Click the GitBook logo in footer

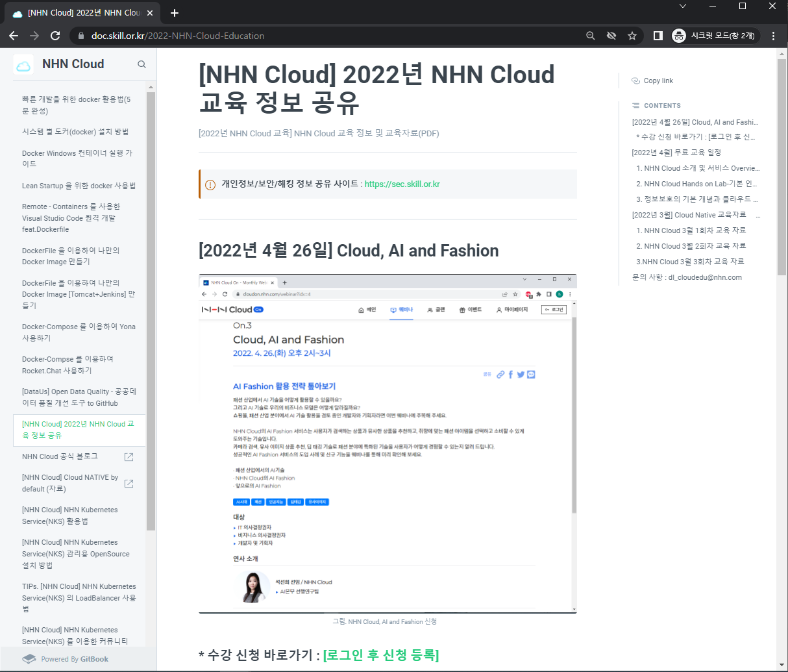click(29, 659)
